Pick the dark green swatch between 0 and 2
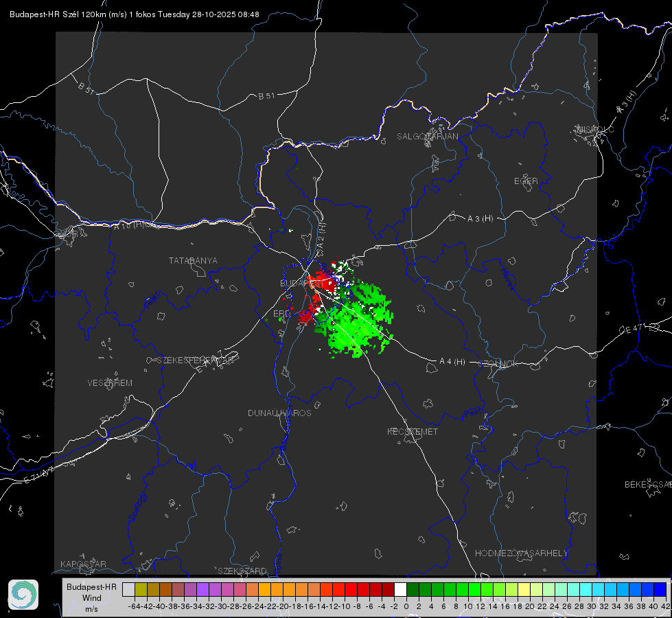 click(413, 589)
